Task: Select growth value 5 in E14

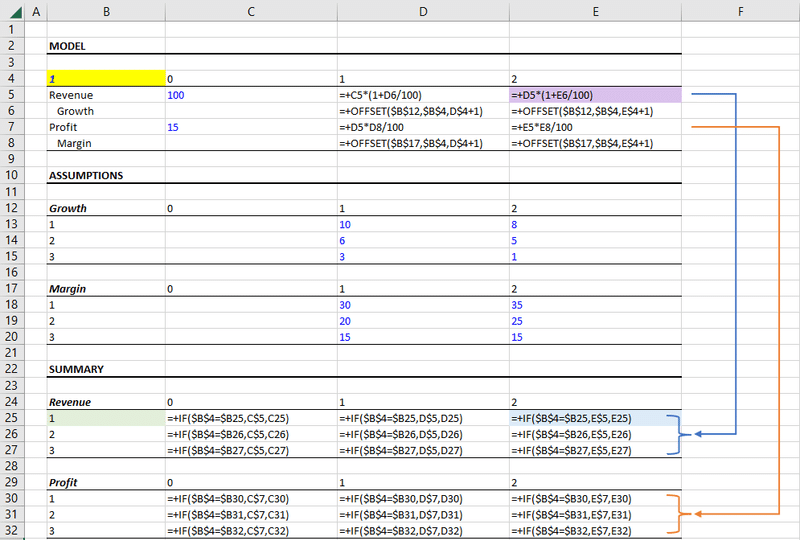Action: coord(514,240)
